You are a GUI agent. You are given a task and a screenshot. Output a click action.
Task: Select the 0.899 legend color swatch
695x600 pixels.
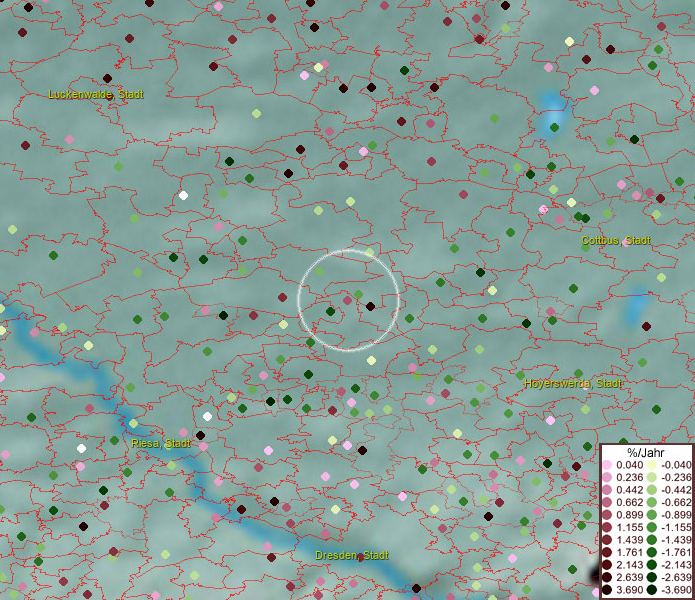(x=607, y=515)
